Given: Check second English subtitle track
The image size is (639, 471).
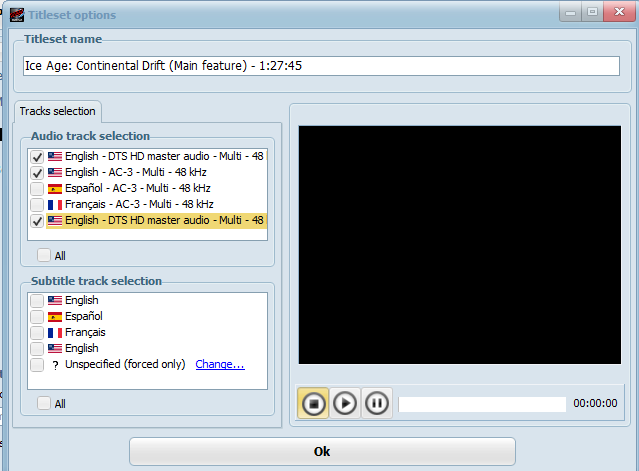Looking at the screenshot, I should tap(37, 348).
